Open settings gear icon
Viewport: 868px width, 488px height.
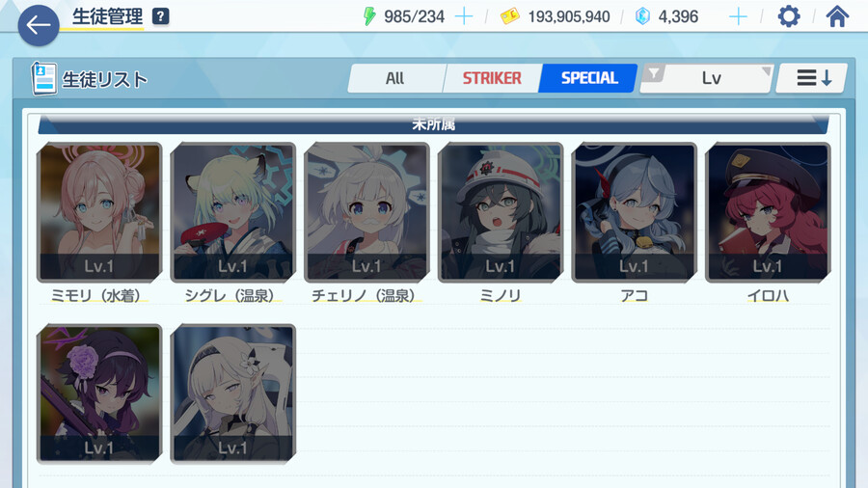click(x=788, y=16)
